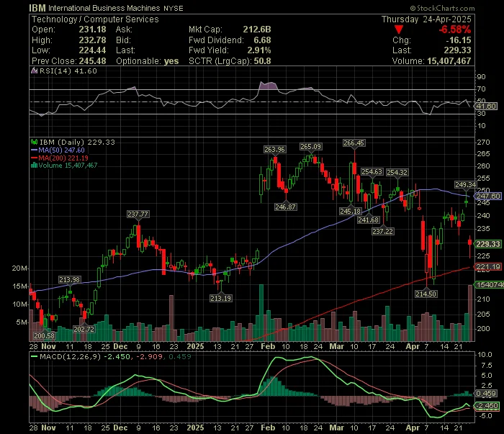Viewport: 504px width, 434px height.
Task: Select the Open value 231.18
Action: point(93,30)
